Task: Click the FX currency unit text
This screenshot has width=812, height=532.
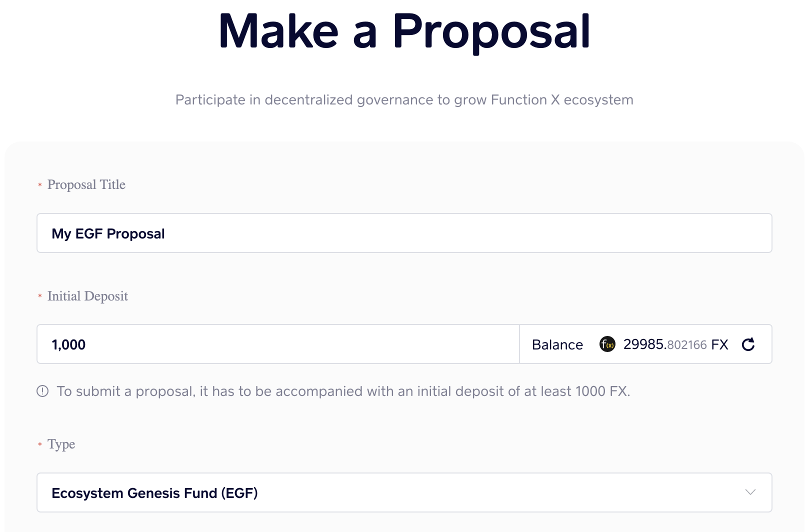Action: pyautogui.click(x=719, y=344)
